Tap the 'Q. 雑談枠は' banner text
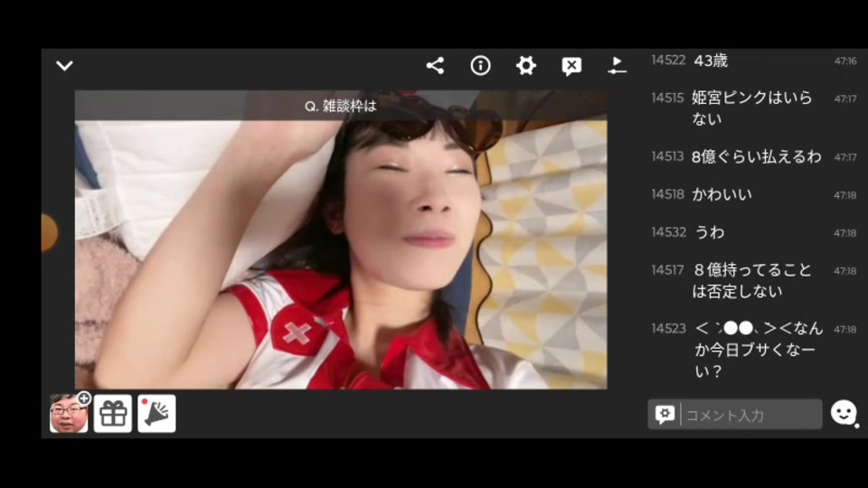The height and width of the screenshot is (488, 868). 341,106
